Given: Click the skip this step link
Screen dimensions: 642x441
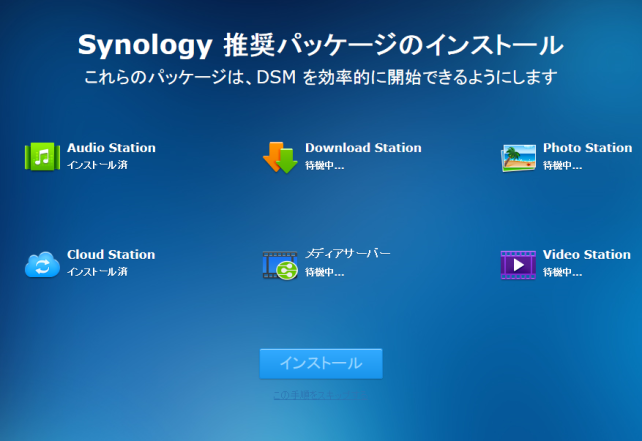Looking at the screenshot, I should point(320,395).
